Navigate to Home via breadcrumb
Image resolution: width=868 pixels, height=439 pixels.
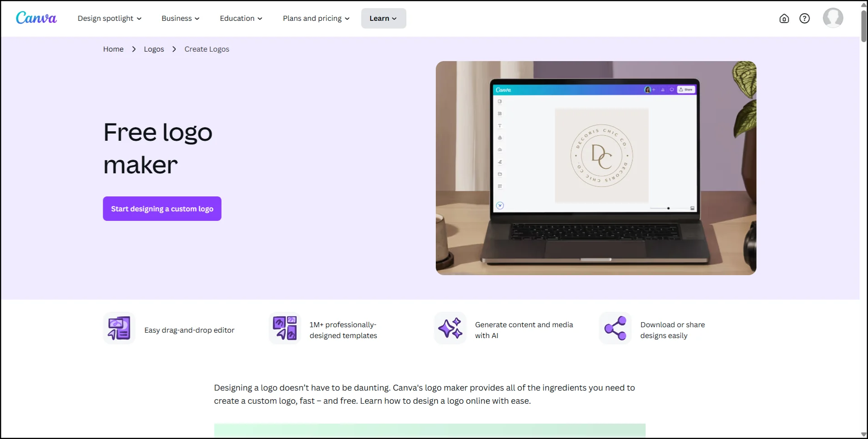(113, 49)
